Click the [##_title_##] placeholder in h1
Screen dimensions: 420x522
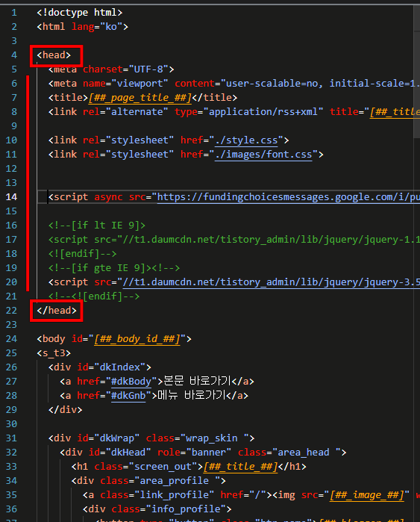point(240,467)
